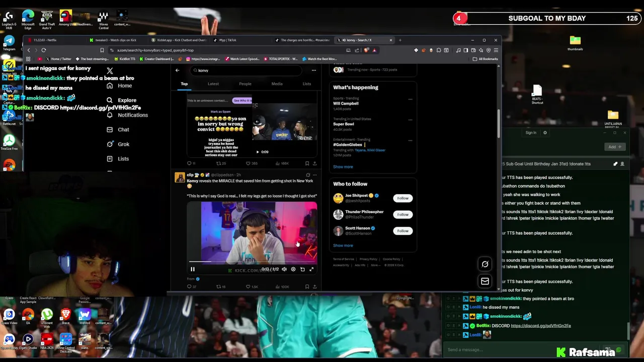Image resolution: width=644 pixels, height=362 pixels.
Task: Click the X logo in the sidebar
Action: tap(110, 71)
